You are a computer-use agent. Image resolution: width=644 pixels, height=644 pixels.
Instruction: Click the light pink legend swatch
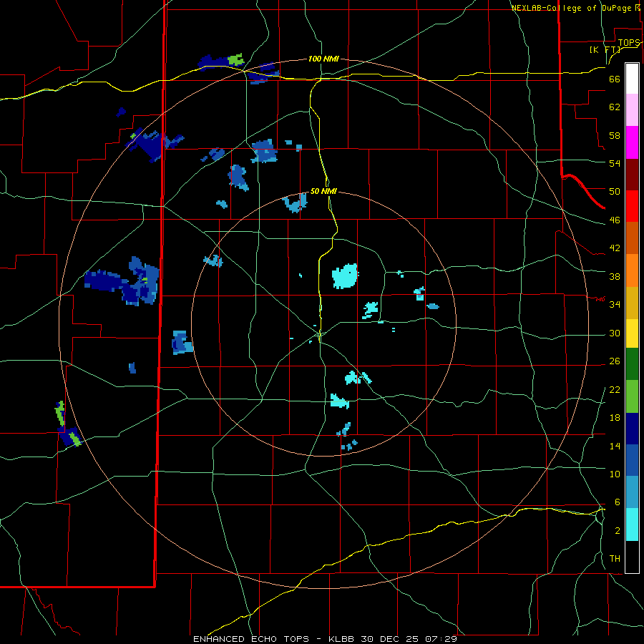[x=632, y=110]
